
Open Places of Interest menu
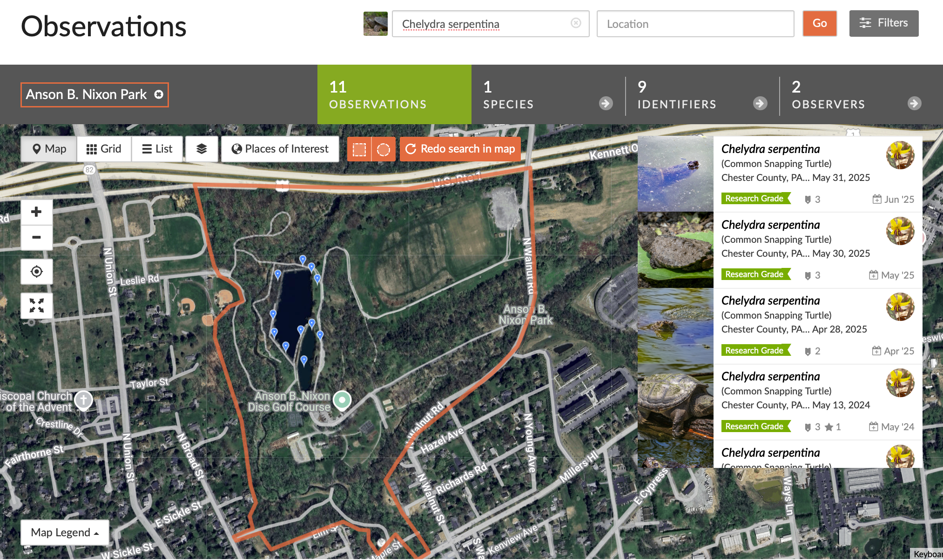tap(280, 149)
